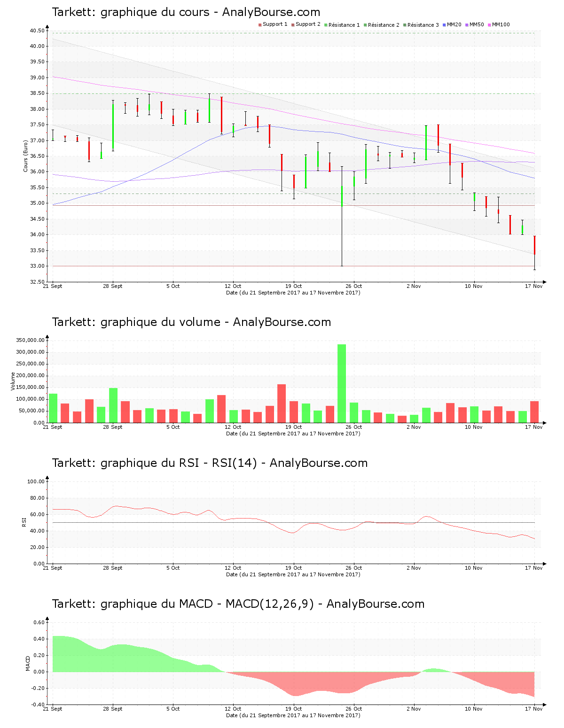Click '26 Oct' under the price chart
The image size is (564, 728).
pyautogui.click(x=354, y=286)
